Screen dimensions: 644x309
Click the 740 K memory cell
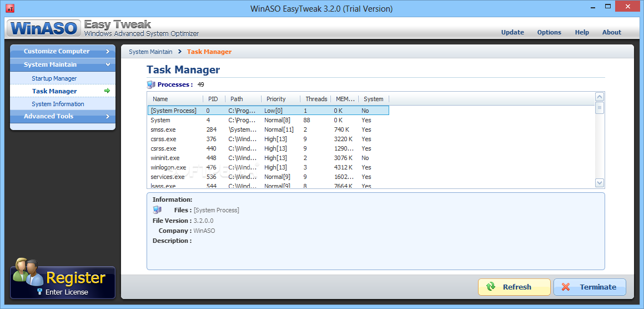point(342,129)
